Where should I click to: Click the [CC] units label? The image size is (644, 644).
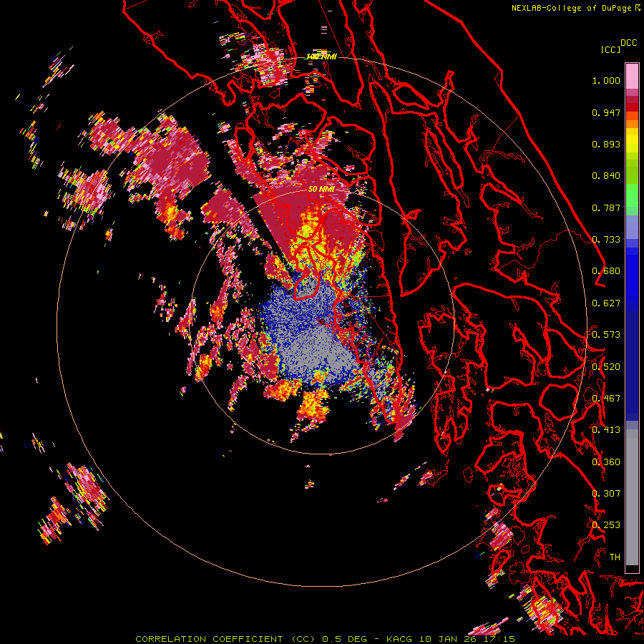(610, 49)
